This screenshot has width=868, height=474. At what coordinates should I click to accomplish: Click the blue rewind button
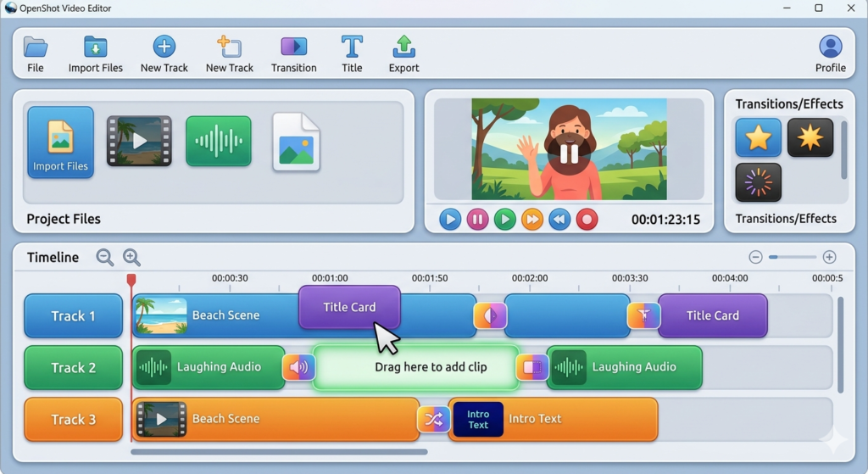[x=559, y=220]
